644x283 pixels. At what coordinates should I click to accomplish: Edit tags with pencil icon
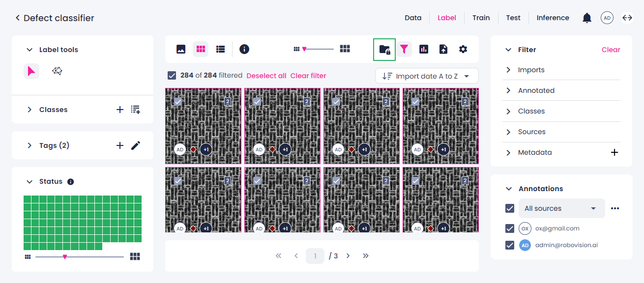coord(136,145)
